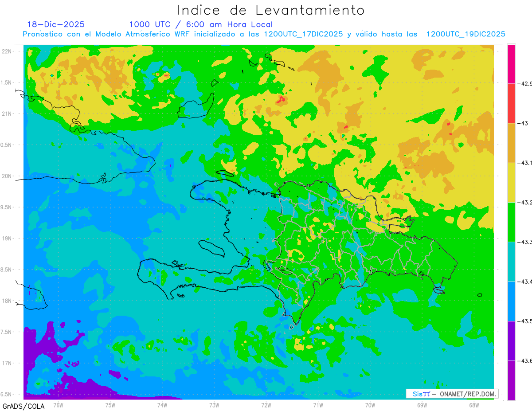The width and height of the screenshot is (532, 411).
Task: Click the longitude label "71W"
Action: [318, 405]
